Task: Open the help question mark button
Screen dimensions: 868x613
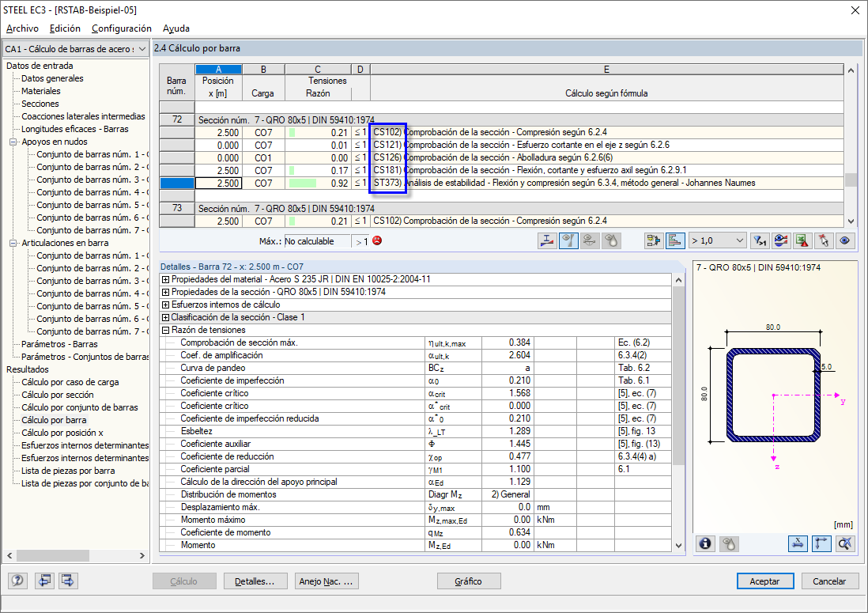Action: (x=17, y=581)
